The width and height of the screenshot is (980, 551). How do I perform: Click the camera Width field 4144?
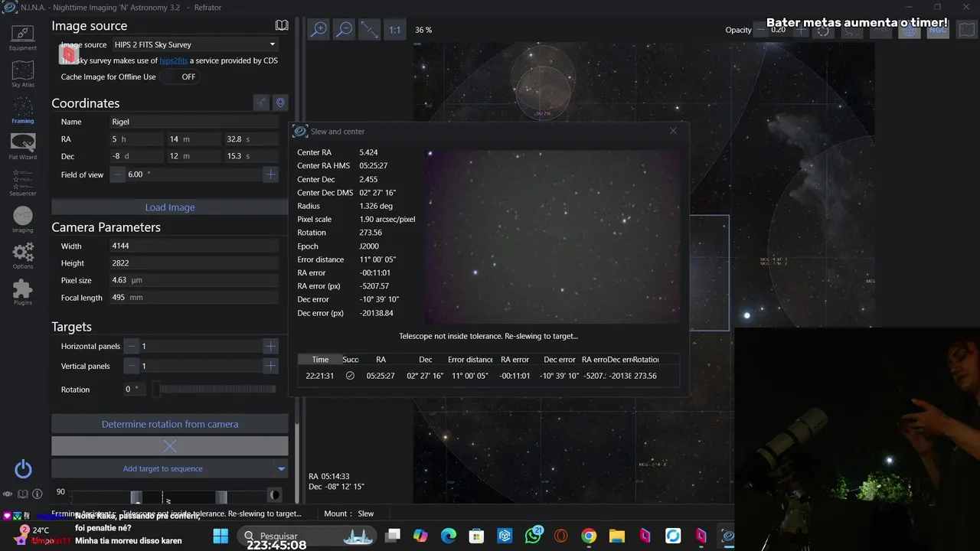194,246
